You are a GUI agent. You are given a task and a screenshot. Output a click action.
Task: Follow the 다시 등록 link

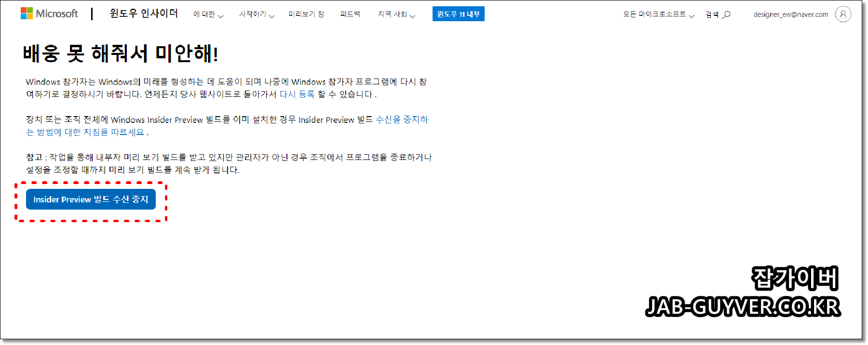pyautogui.click(x=297, y=94)
